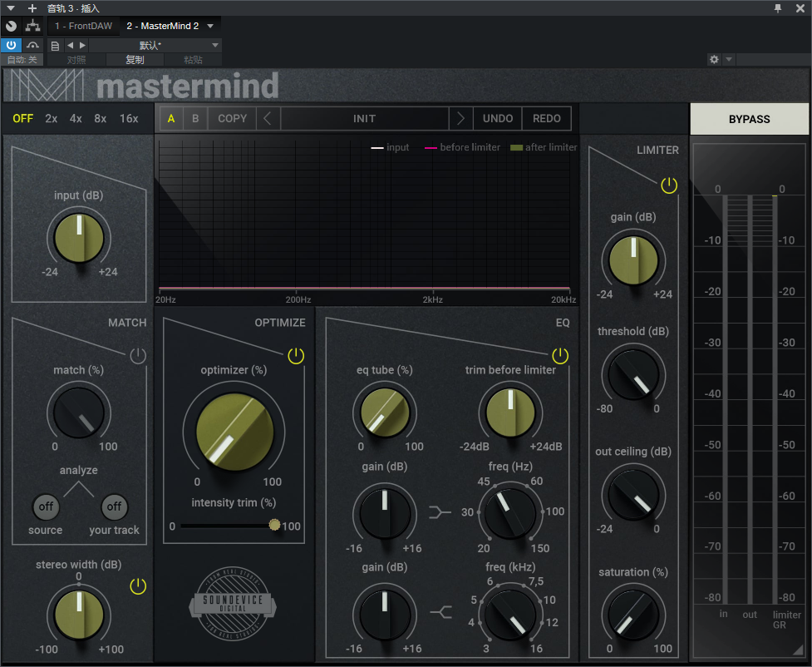
Task: Load previous host preset arrow
Action: [71, 45]
